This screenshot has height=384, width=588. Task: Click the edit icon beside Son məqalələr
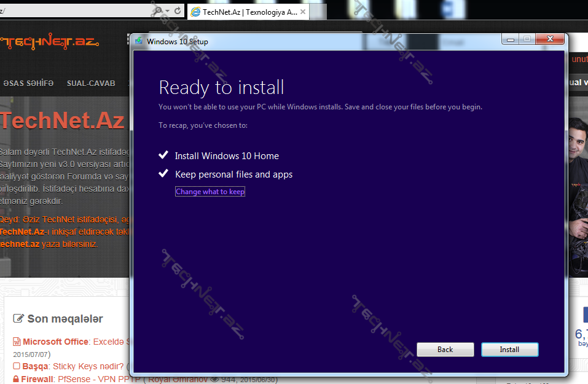18,319
